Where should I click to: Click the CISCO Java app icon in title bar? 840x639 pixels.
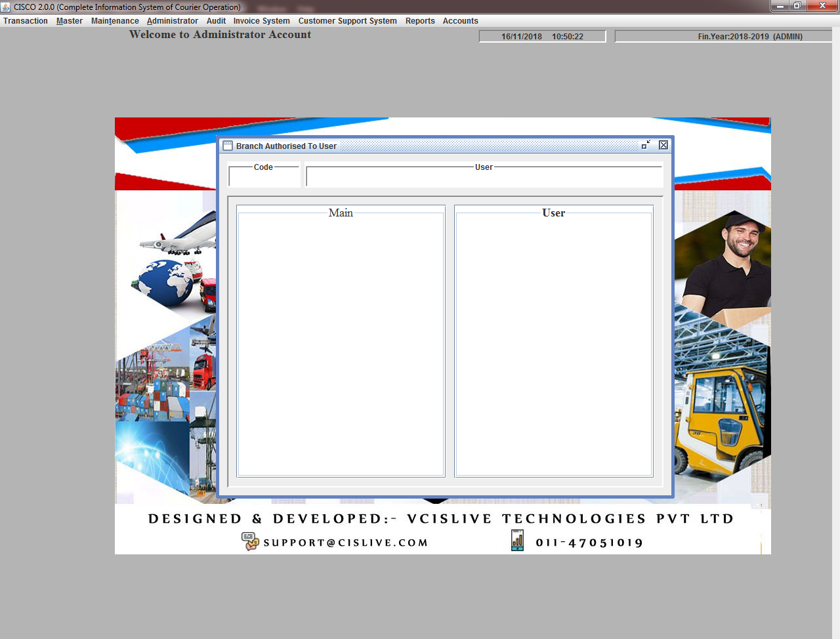click(6, 7)
